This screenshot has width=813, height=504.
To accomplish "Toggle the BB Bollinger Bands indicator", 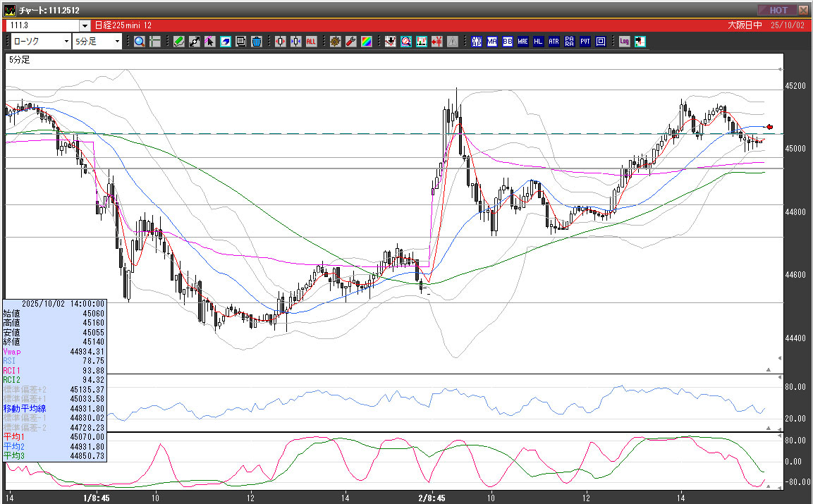I will (x=508, y=42).
